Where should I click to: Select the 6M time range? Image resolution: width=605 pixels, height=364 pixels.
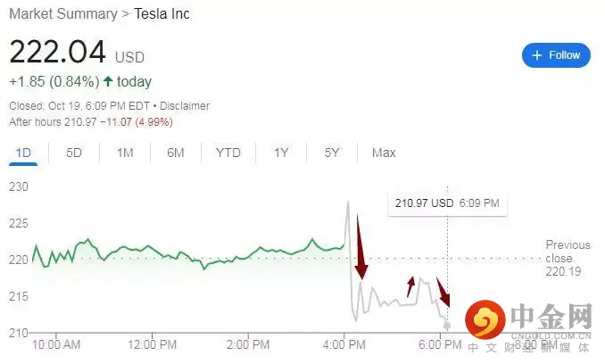[x=176, y=153]
